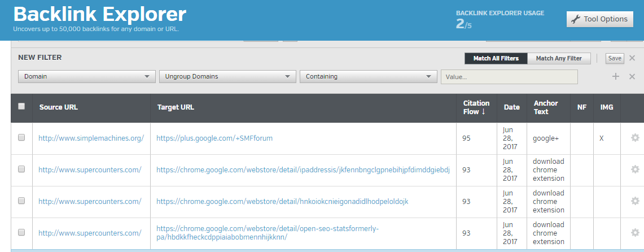Close the New Filter panel
This screenshot has height=252, width=644.
click(x=632, y=58)
